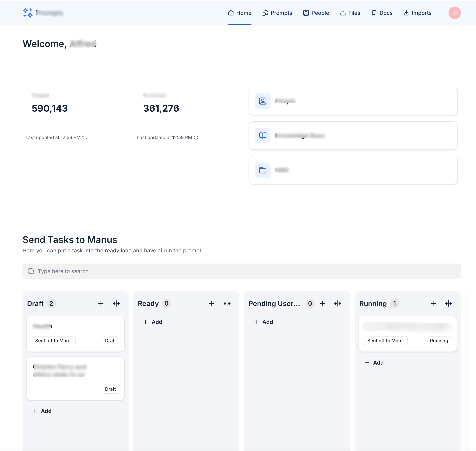Image resolution: width=476 pixels, height=451 pixels.
Task: Click the sparkle logo icon
Action: tap(28, 13)
